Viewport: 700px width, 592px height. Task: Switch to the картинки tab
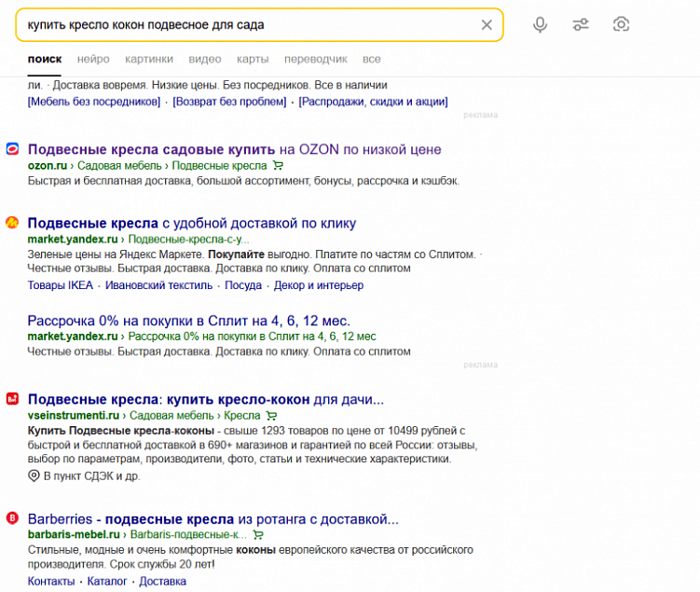pyautogui.click(x=149, y=59)
